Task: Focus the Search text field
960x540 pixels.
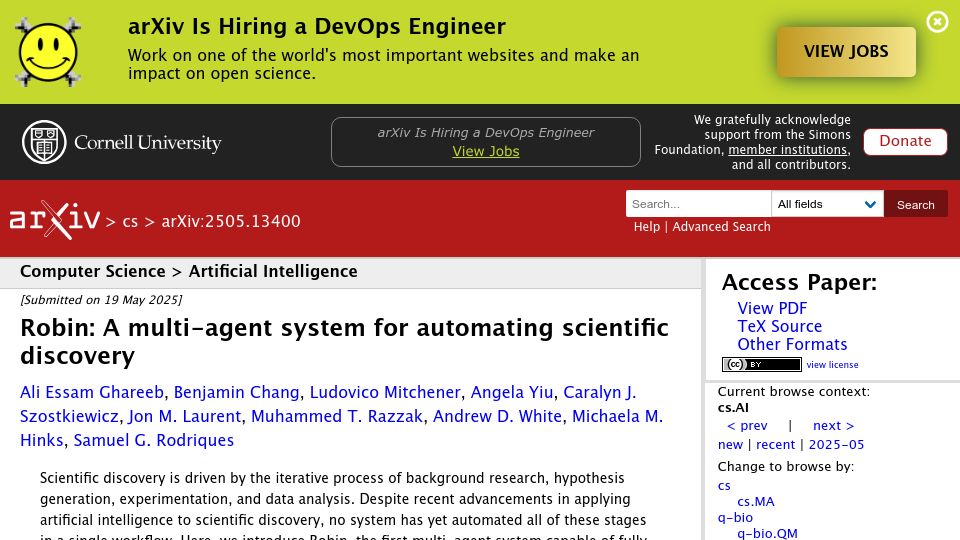Action: click(698, 204)
